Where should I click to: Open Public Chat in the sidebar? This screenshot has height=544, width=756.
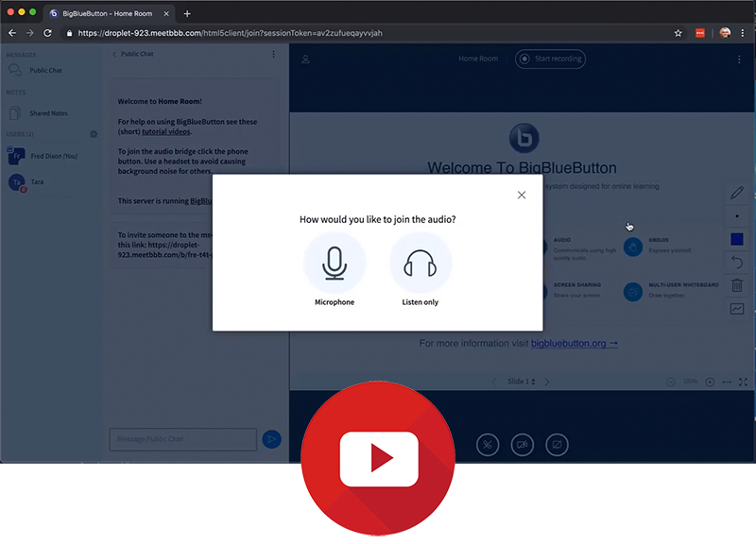[x=45, y=70]
